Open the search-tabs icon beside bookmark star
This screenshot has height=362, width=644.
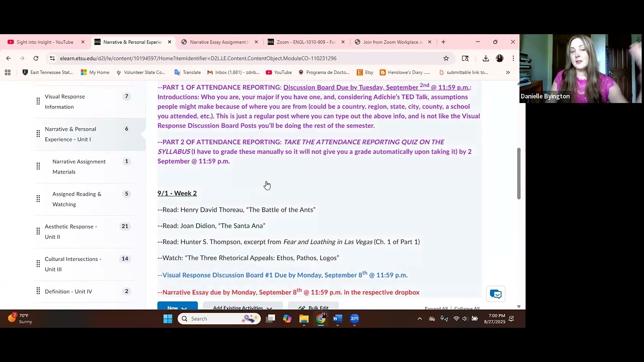(x=465, y=58)
